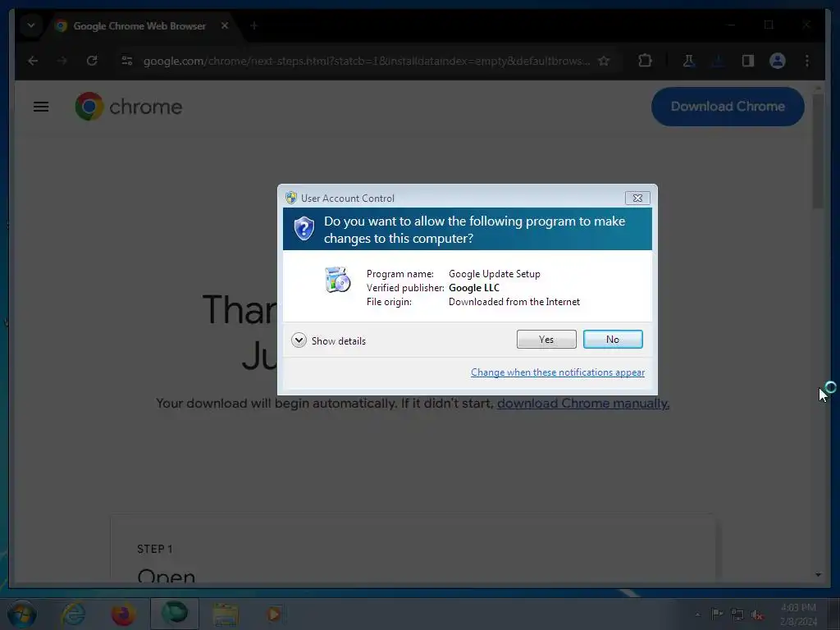Click the Google Update Setup installer icon
The width and height of the screenshot is (840, 630).
[x=337, y=280]
